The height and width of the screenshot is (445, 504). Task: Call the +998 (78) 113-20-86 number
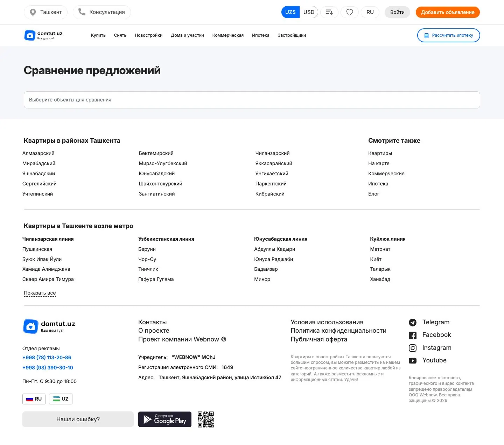(x=47, y=358)
